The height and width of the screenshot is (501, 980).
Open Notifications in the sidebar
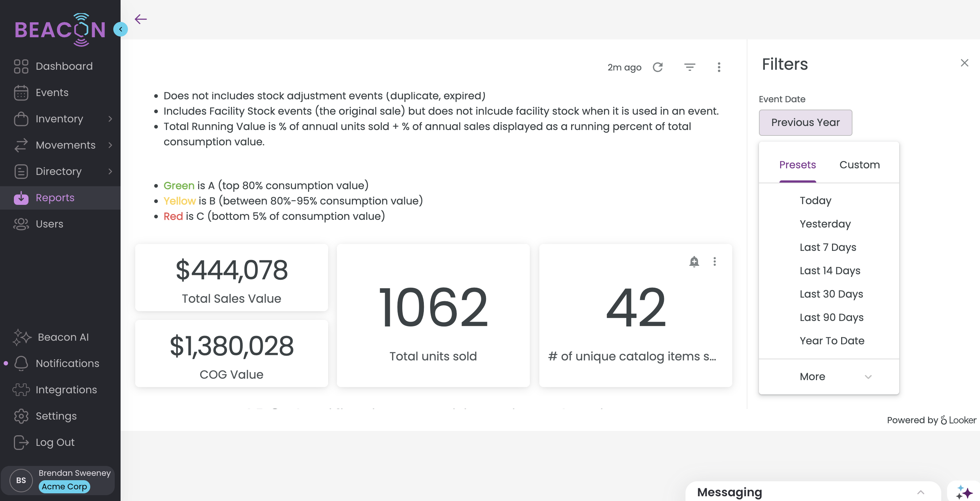[x=67, y=363]
